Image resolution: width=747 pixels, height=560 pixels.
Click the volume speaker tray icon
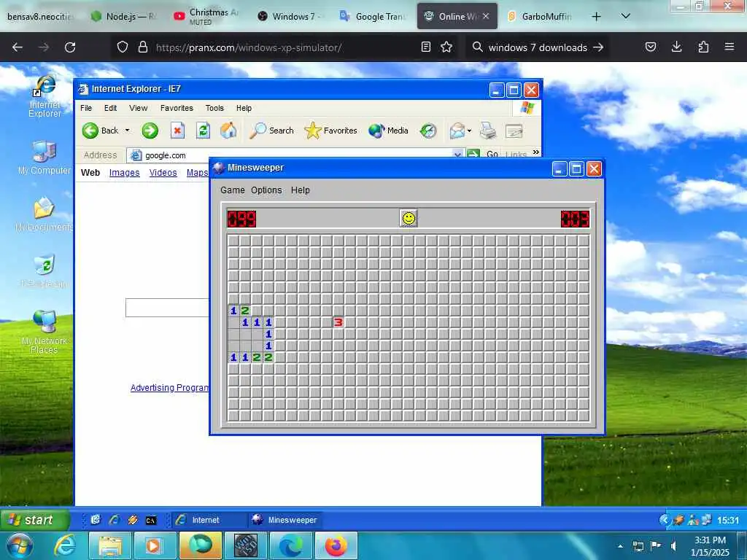pos(673,546)
